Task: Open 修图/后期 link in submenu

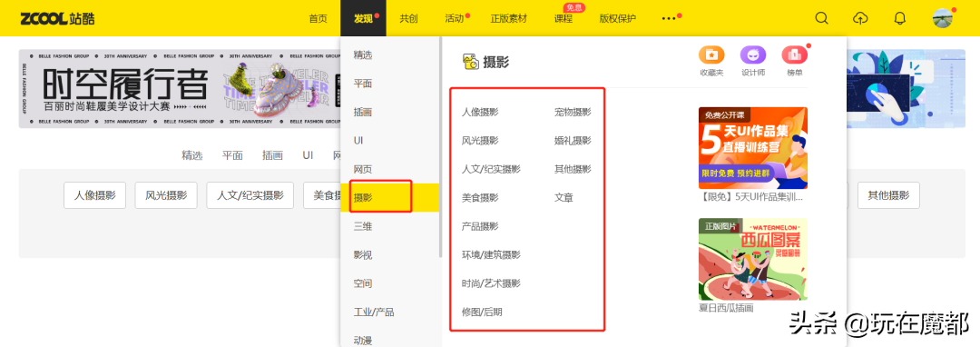Action: click(x=482, y=312)
